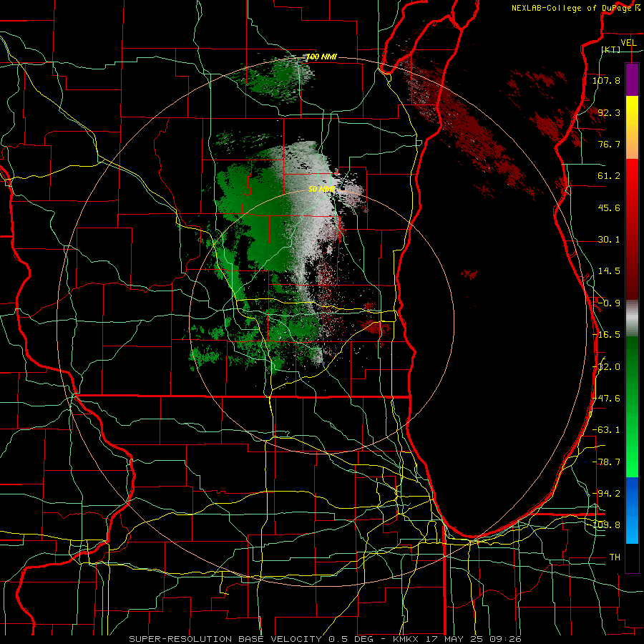Click the -0.9 velocity scale value
The image size is (644, 644).
[x=609, y=303]
